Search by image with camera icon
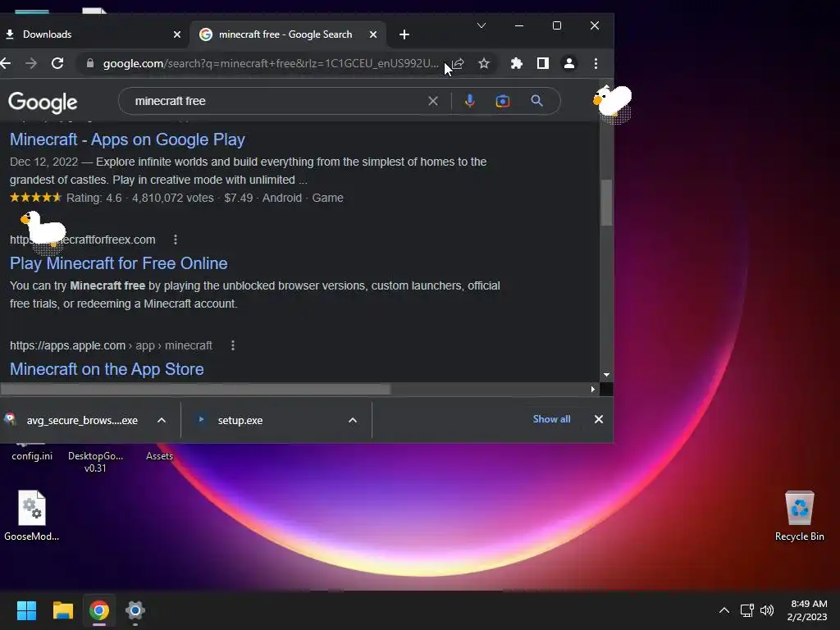The image size is (840, 630). click(503, 101)
